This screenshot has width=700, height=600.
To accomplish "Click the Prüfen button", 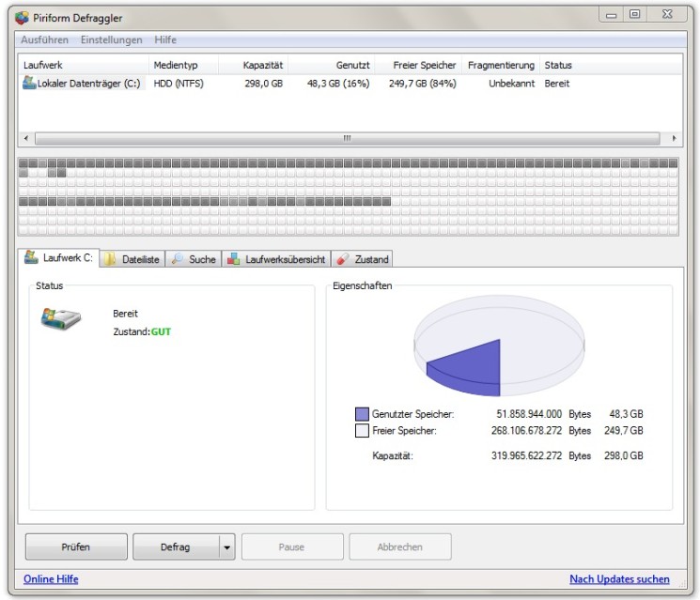I will pyautogui.click(x=76, y=546).
